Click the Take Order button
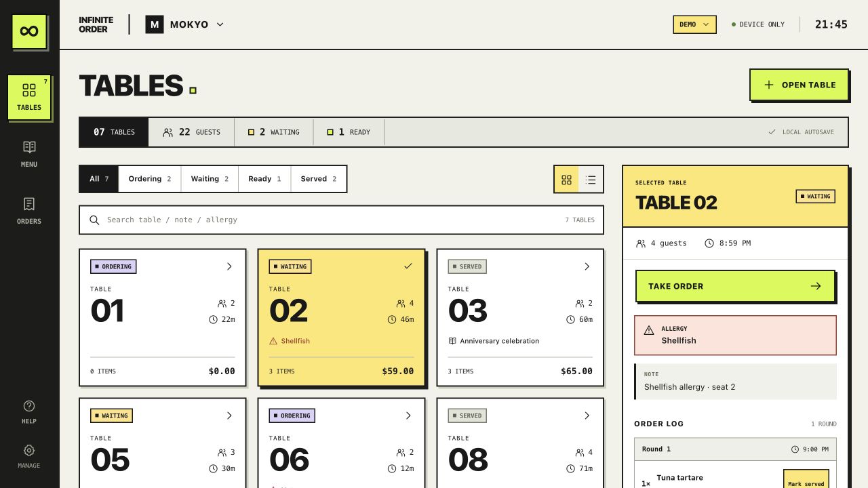868x488 pixels. [735, 286]
